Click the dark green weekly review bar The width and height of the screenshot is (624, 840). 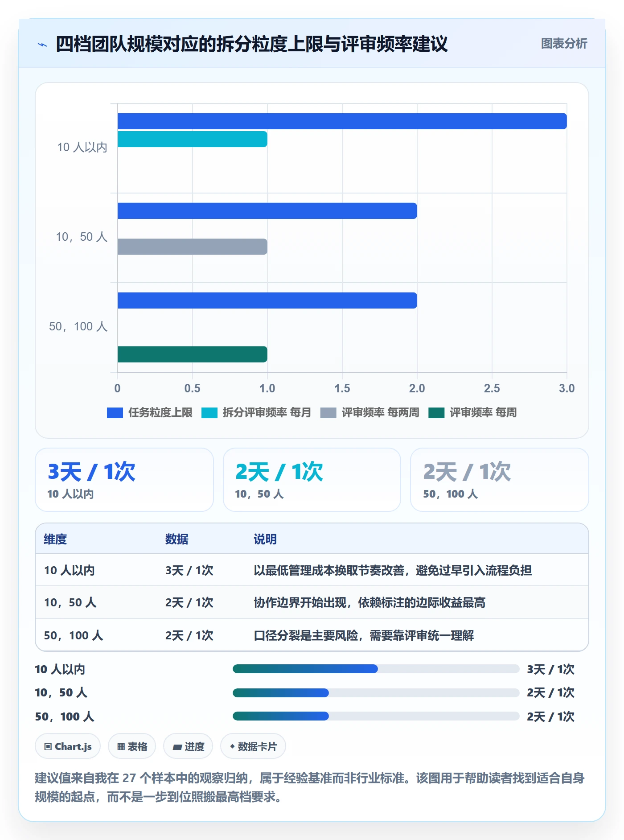(193, 354)
